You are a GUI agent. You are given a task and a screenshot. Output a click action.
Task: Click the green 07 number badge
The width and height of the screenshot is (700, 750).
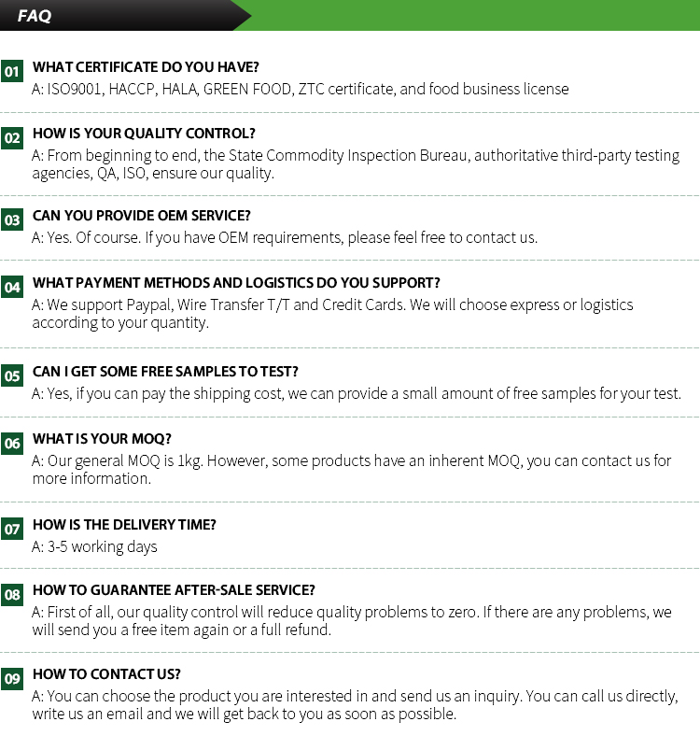[12, 529]
